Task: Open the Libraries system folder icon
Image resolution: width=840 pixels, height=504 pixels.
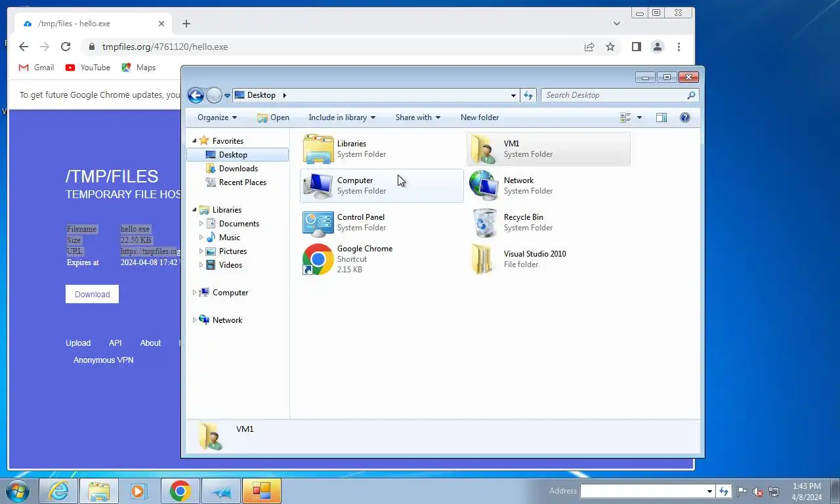Action: tap(318, 149)
